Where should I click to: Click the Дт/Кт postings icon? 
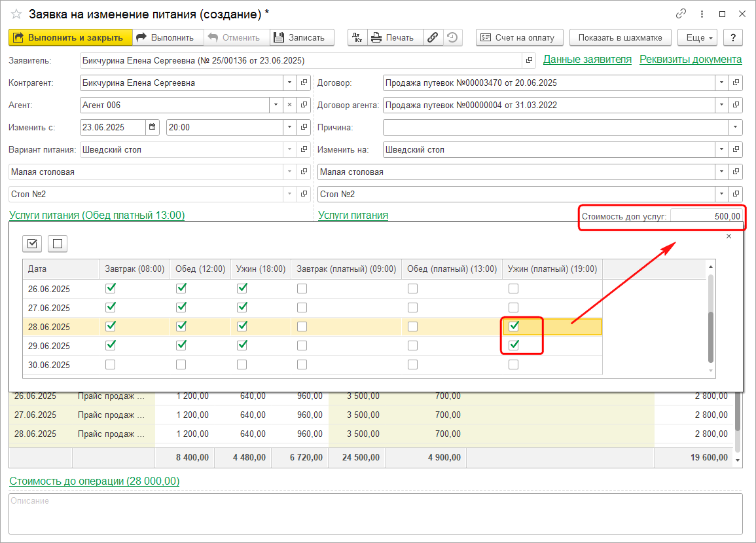(357, 37)
